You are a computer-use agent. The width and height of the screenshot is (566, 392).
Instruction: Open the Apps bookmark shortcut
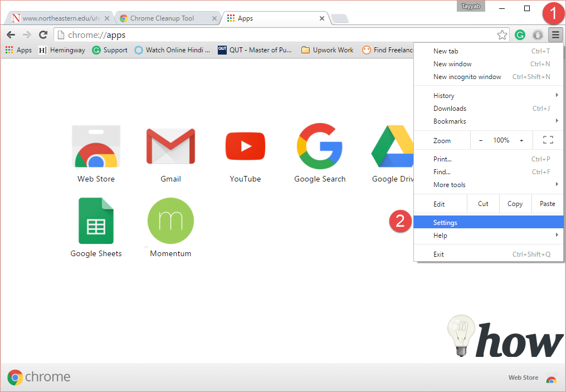(19, 50)
